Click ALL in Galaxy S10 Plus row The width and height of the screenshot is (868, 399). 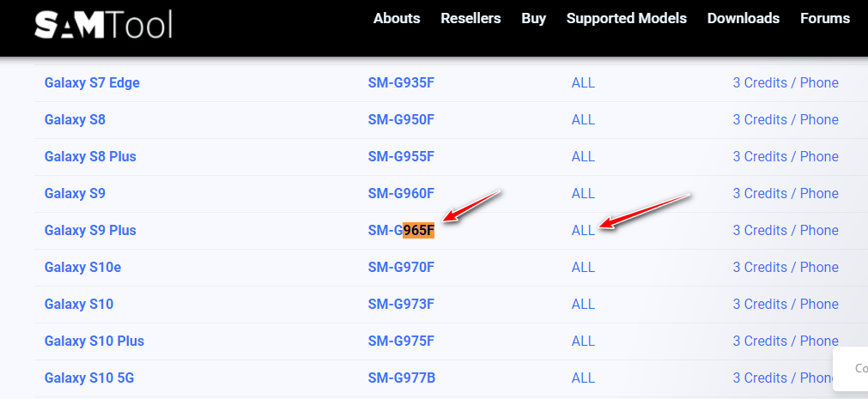coord(583,342)
